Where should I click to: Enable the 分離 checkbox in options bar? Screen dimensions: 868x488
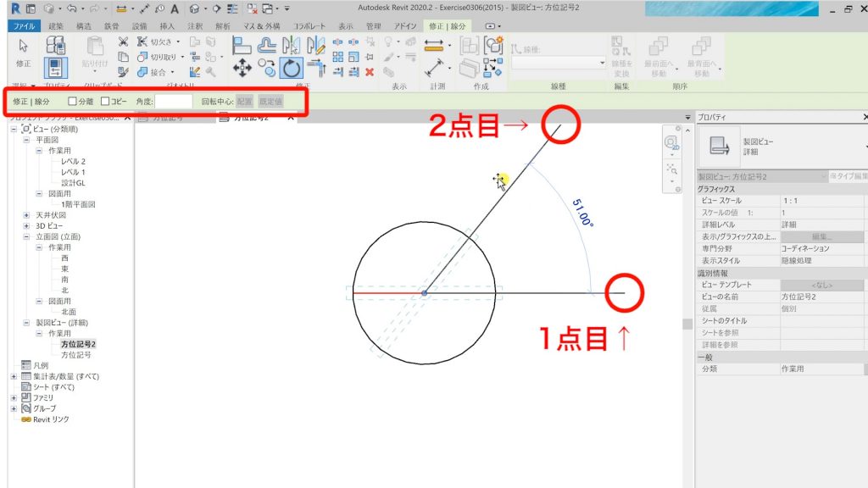[x=72, y=100]
